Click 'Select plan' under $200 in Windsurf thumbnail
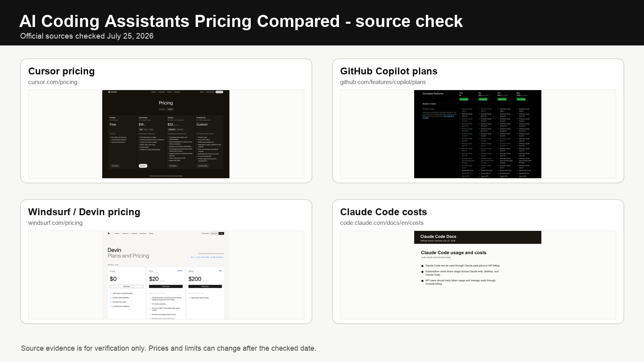The image size is (644, 362). [x=205, y=286]
